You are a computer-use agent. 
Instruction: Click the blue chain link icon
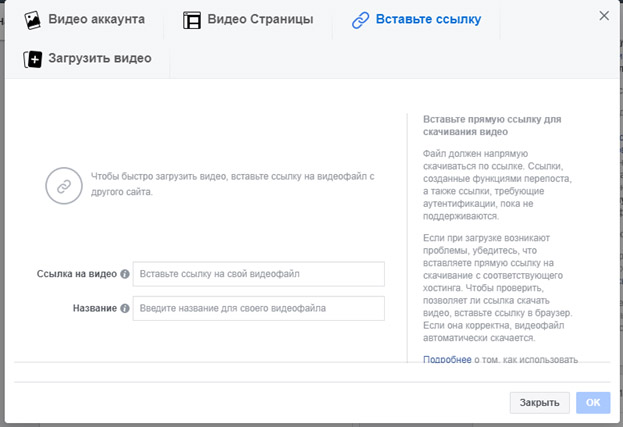tap(360, 20)
